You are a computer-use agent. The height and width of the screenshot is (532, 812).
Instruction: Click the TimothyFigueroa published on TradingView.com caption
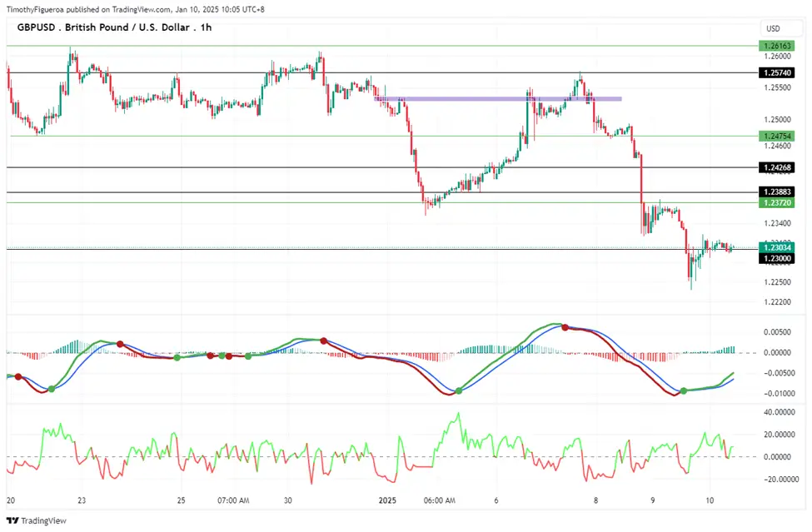(135, 9)
